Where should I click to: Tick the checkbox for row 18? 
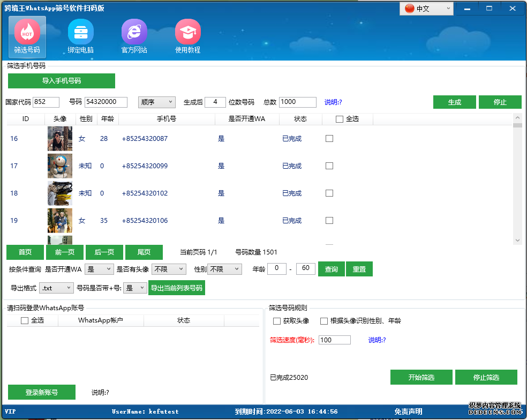coord(329,193)
